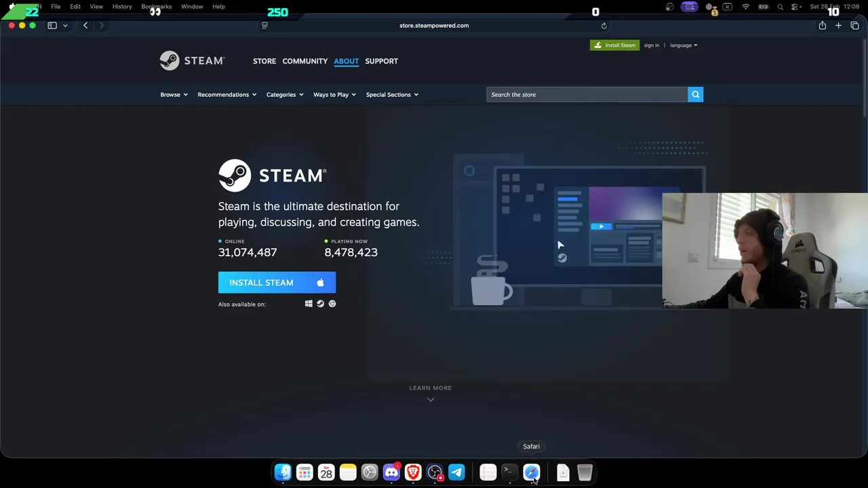The width and height of the screenshot is (868, 488).
Task: Go back with Safari's back arrow
Action: pyautogui.click(x=85, y=26)
